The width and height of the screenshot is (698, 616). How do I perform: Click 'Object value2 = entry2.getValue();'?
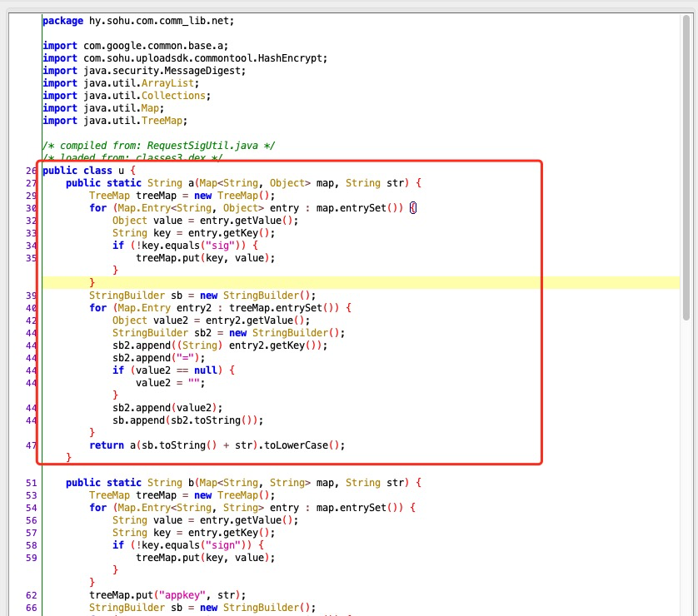211,320
